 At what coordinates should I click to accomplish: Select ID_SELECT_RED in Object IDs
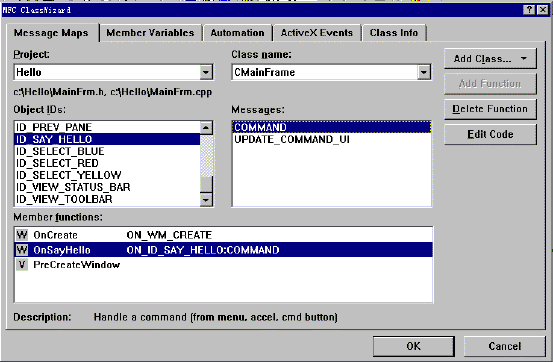[107, 163]
